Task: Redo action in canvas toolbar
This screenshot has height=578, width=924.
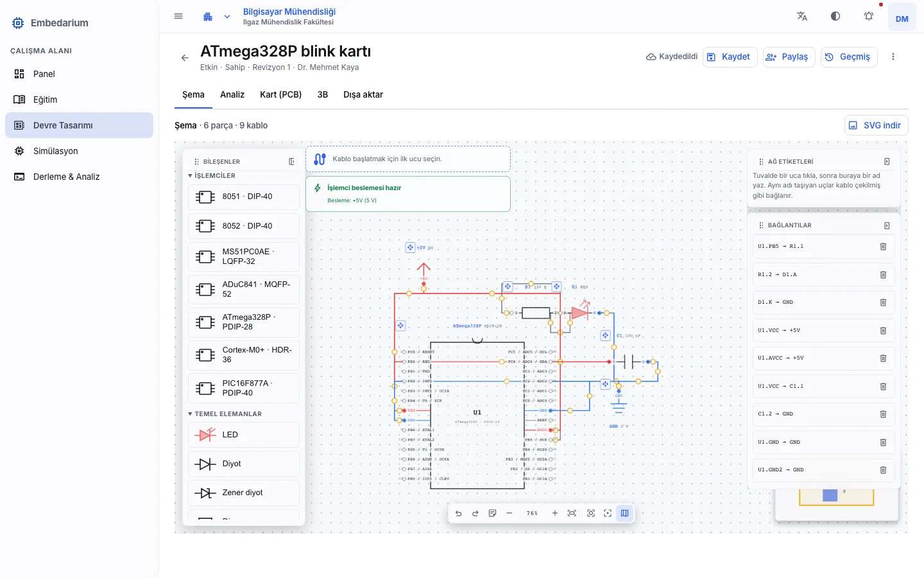Action: (x=475, y=513)
